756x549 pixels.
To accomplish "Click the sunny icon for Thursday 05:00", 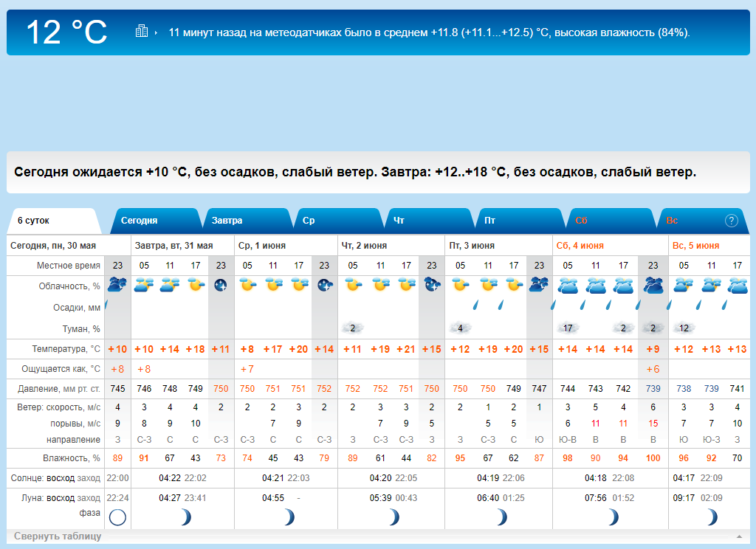I will point(353,285).
